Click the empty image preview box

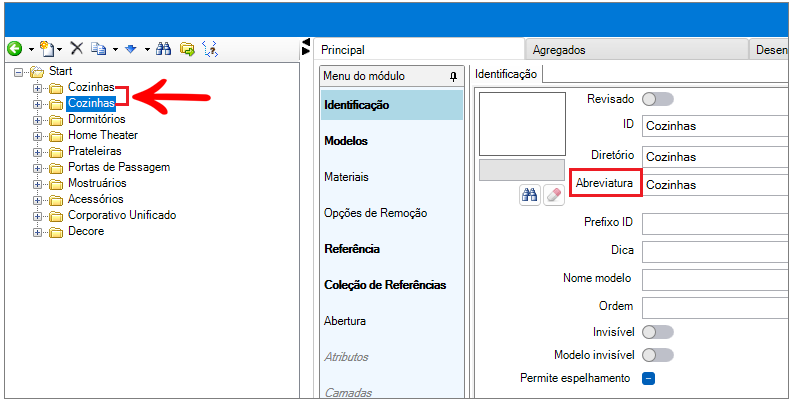click(x=522, y=124)
